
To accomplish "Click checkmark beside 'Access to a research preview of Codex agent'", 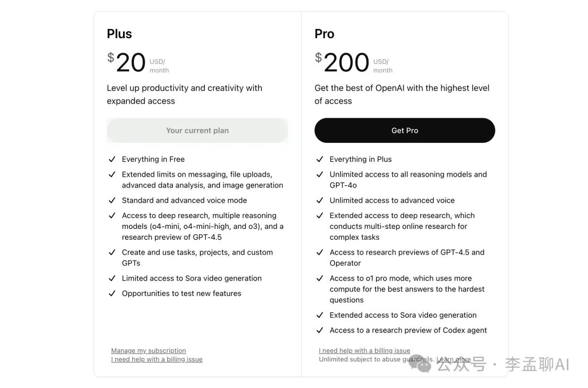I will (320, 331).
